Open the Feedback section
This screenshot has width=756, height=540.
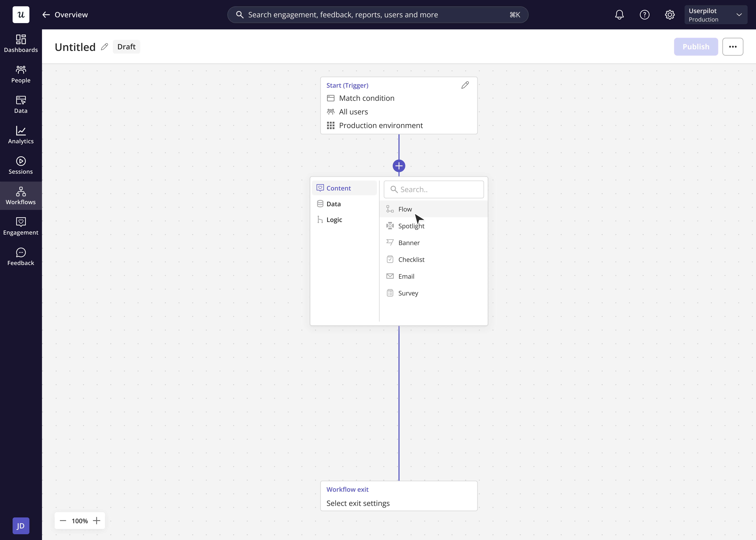tap(21, 257)
